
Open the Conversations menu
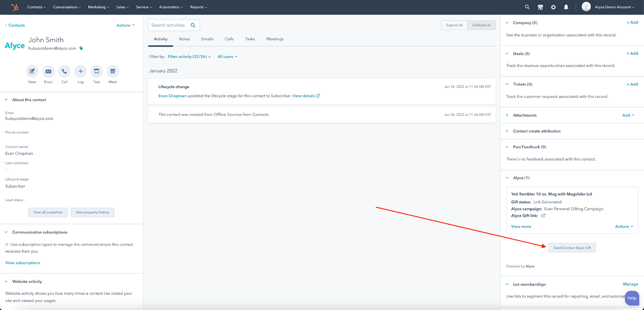pyautogui.click(x=67, y=7)
